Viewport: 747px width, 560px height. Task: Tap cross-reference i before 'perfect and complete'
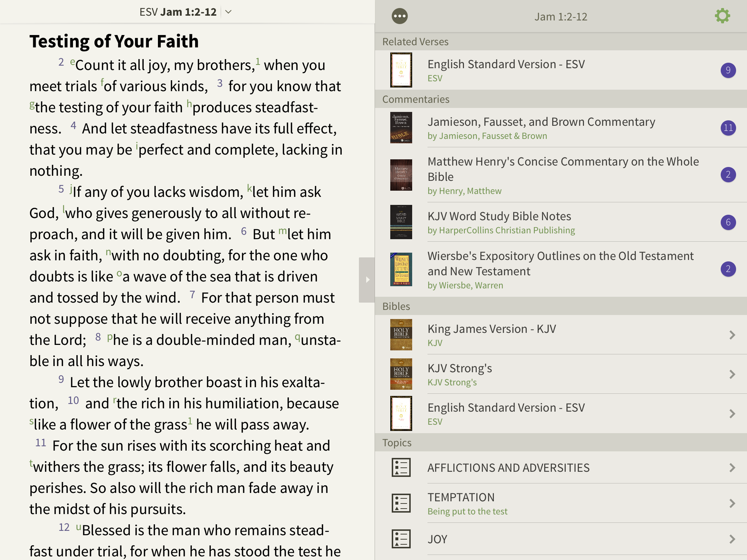click(x=137, y=146)
